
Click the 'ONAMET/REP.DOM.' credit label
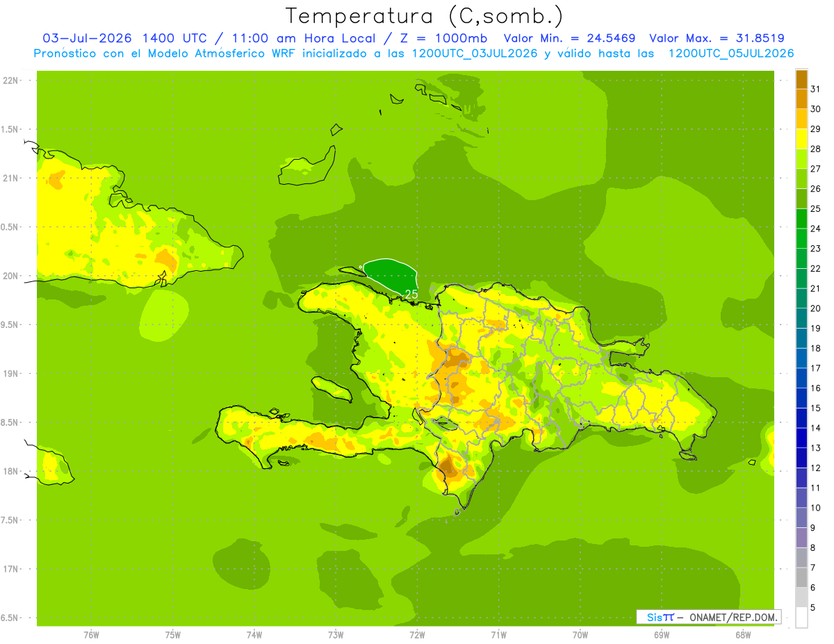tap(733, 618)
